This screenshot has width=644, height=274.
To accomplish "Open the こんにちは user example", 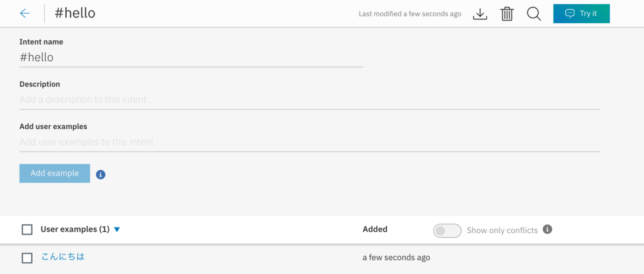I will (x=63, y=256).
